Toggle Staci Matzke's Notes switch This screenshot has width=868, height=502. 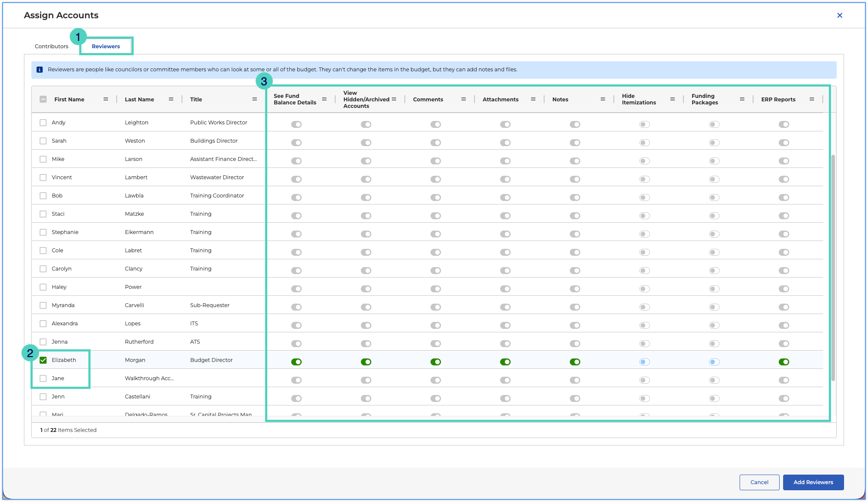tap(575, 216)
